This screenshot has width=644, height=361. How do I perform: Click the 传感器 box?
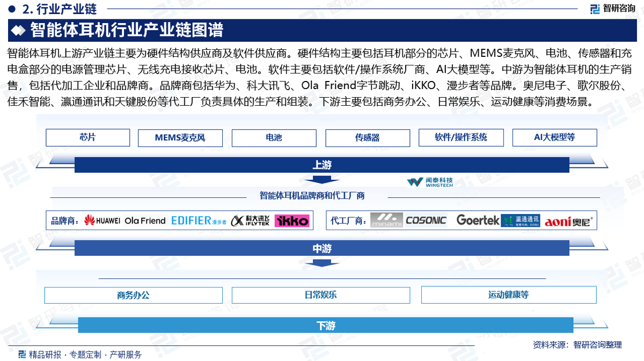368,138
